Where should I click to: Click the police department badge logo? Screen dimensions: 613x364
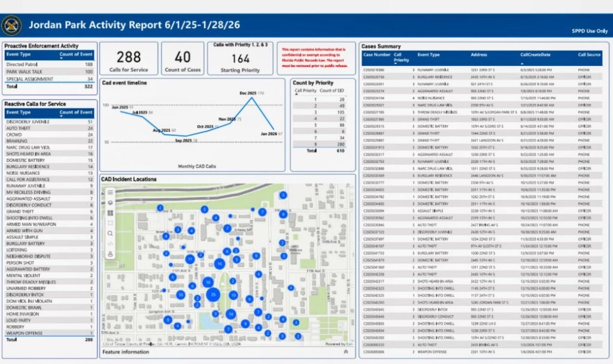pyautogui.click(x=11, y=26)
